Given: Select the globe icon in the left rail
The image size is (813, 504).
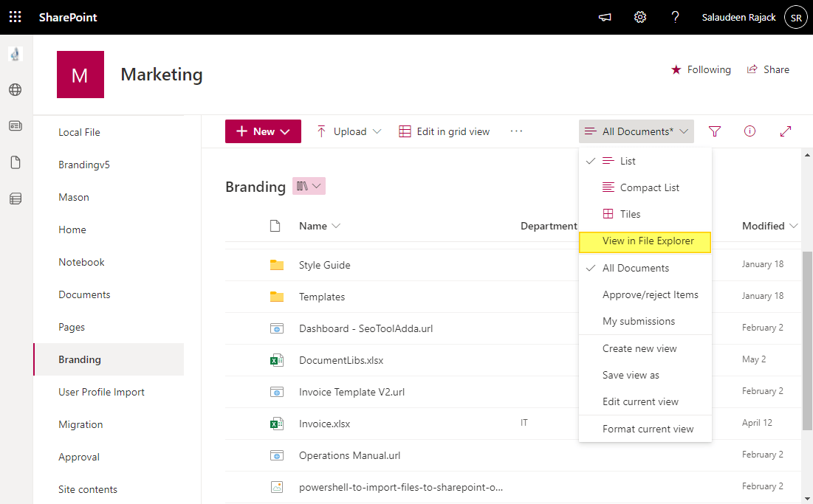Looking at the screenshot, I should (x=15, y=89).
